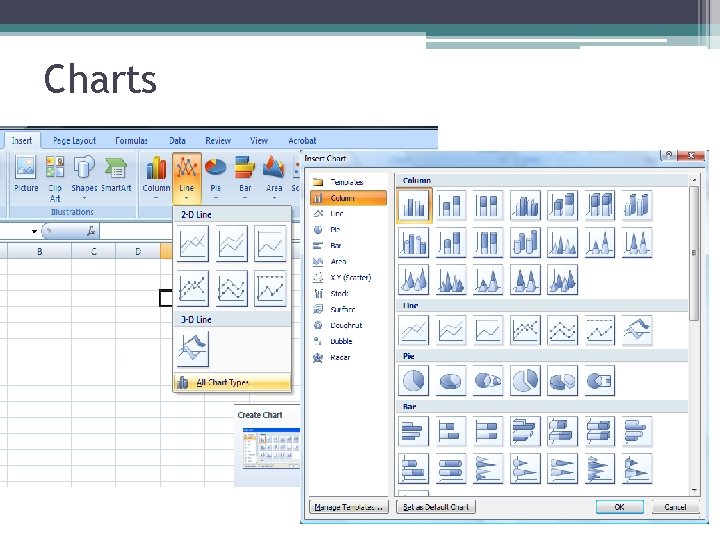720x540 pixels.
Task: Select column C header
Action: [94, 251]
